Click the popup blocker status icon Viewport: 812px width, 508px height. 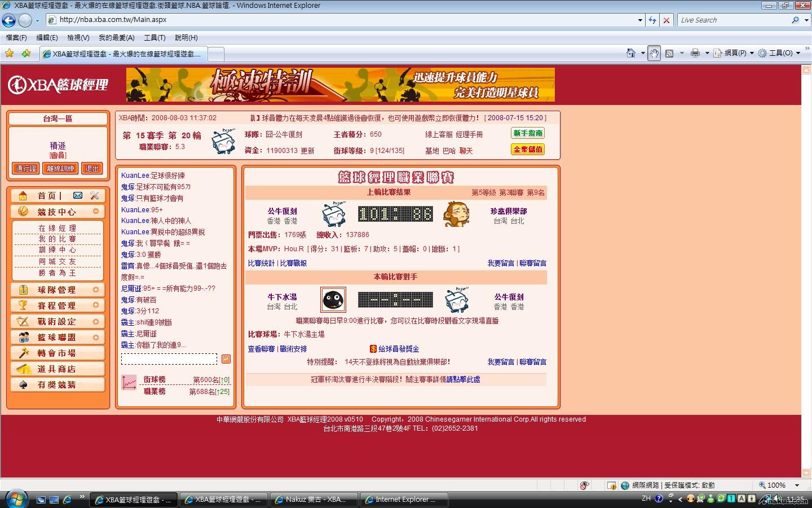pos(585,485)
